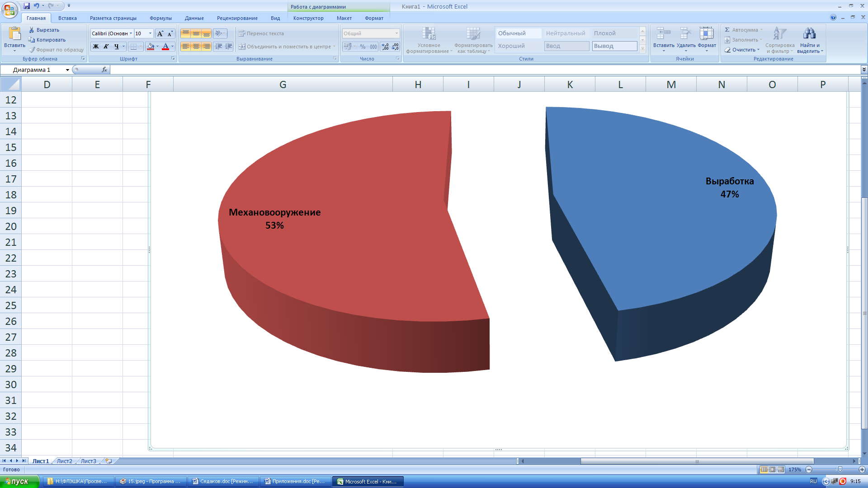Open the font size dropdown
Viewport: 868px width, 488px height.
pyautogui.click(x=151, y=33)
